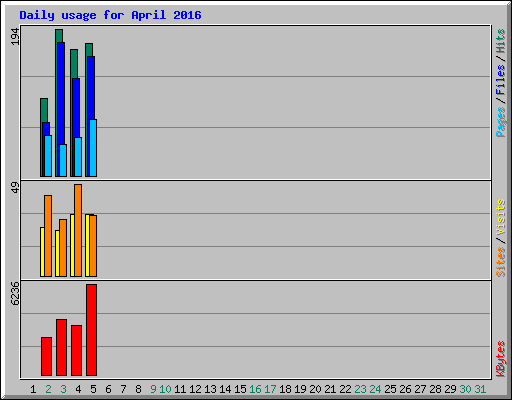Click day 28 on the x-axis
The height and width of the screenshot is (400, 512).
tap(435, 389)
